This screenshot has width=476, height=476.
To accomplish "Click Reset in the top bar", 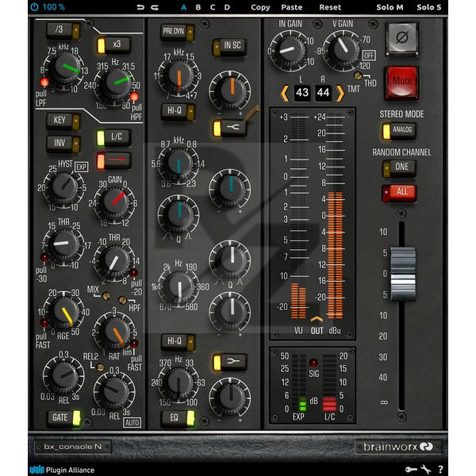I will 330,7.
